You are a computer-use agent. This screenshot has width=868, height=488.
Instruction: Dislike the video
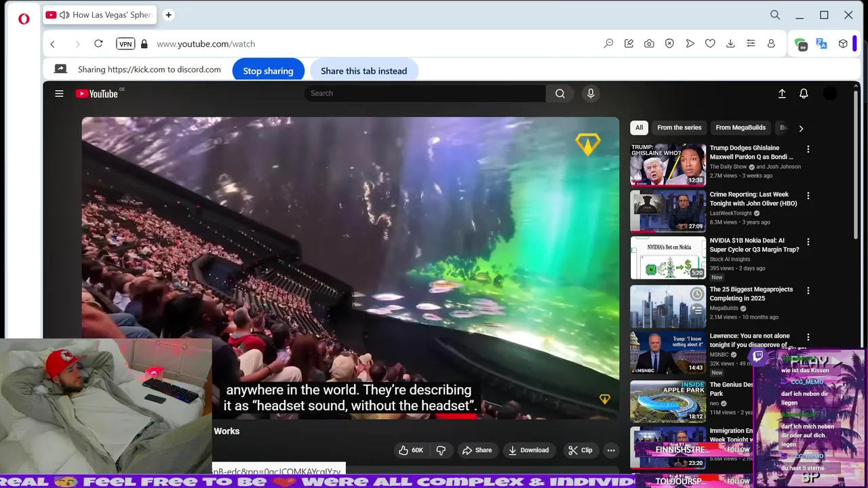[x=441, y=450]
